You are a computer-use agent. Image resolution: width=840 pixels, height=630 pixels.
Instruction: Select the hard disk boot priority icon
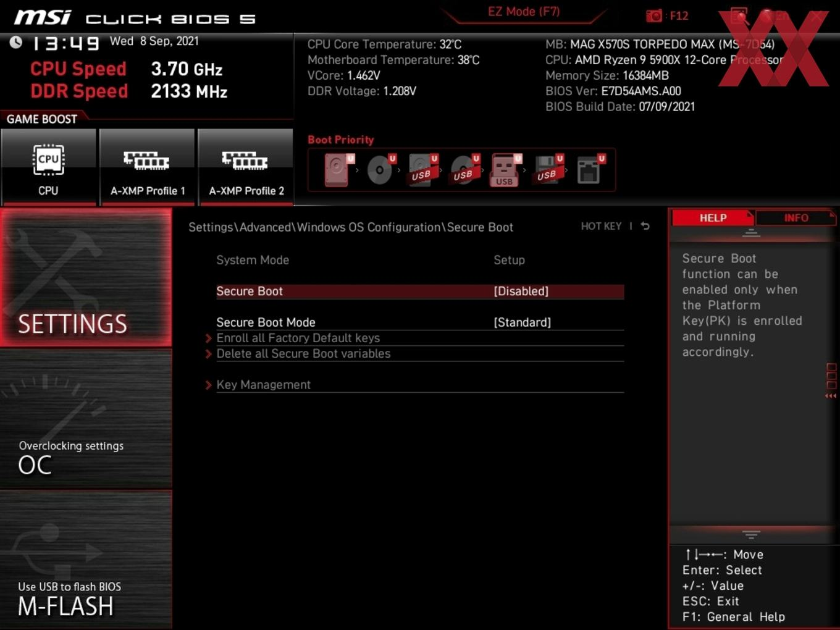pos(339,170)
